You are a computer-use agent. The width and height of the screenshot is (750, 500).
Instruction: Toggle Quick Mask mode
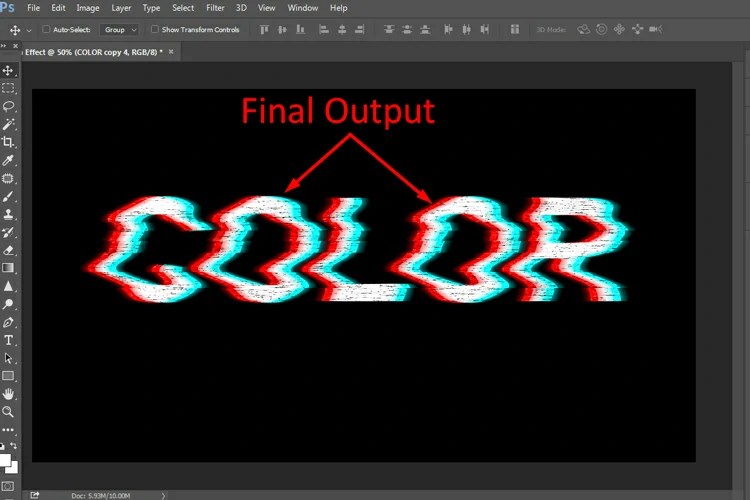click(8, 486)
